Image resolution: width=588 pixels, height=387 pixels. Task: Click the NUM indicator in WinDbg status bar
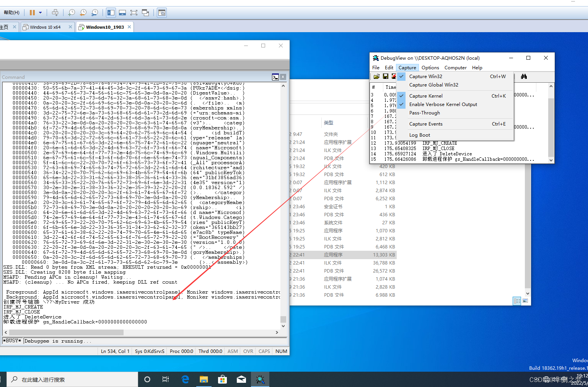tap(281, 351)
